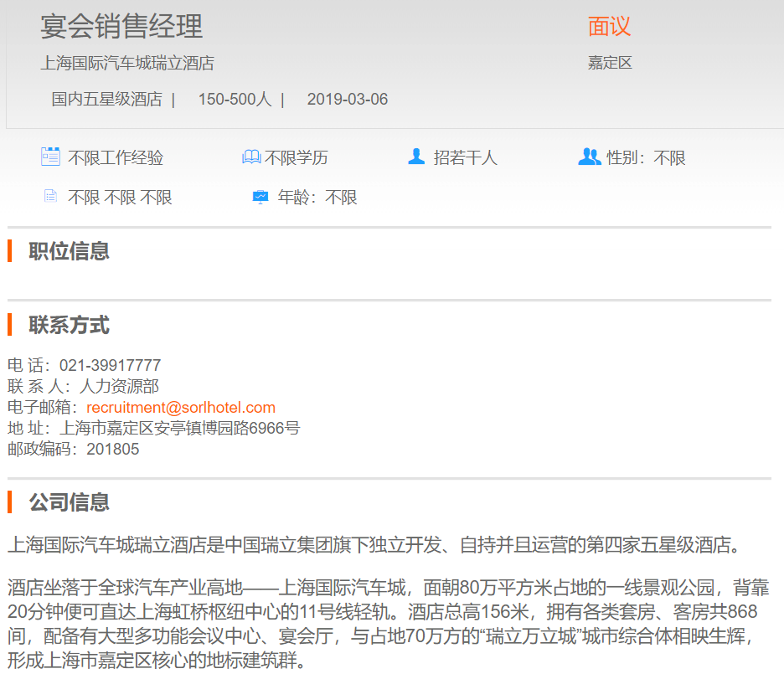The width and height of the screenshot is (784, 679).
Task: Click the two-people icon beside 性别
Action: pos(590,157)
